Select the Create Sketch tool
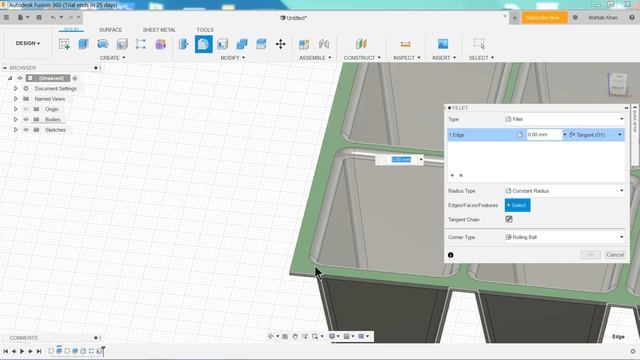The image size is (640, 360). coord(64,44)
